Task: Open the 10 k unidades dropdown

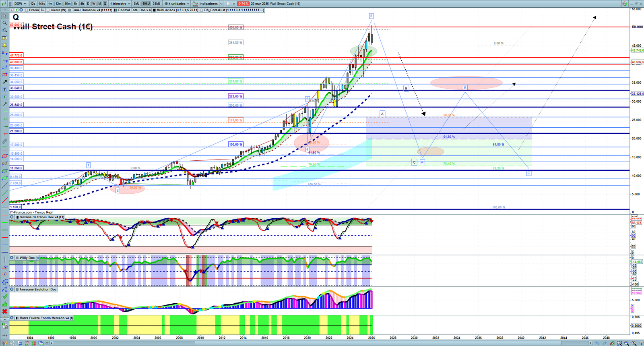Action: (x=176, y=4)
